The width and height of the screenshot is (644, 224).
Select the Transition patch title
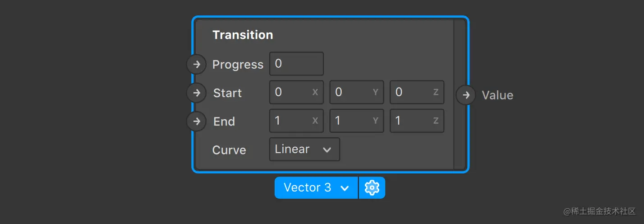pos(243,35)
